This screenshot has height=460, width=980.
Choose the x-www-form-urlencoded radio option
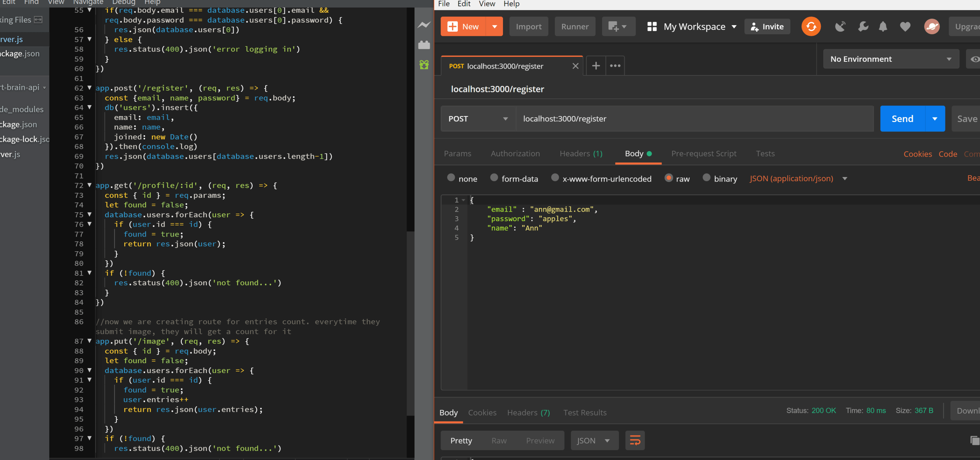[555, 178]
